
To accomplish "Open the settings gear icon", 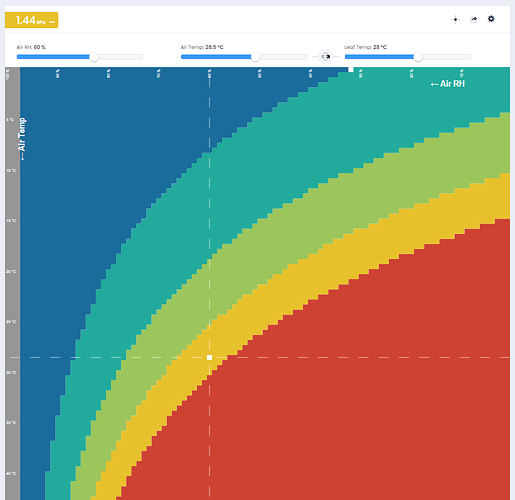I will (x=491, y=19).
